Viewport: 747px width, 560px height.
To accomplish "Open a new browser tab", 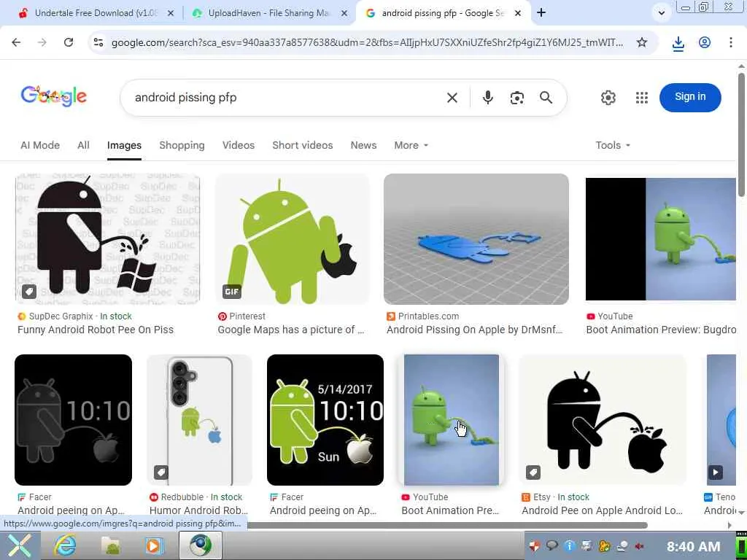I will coord(541,13).
